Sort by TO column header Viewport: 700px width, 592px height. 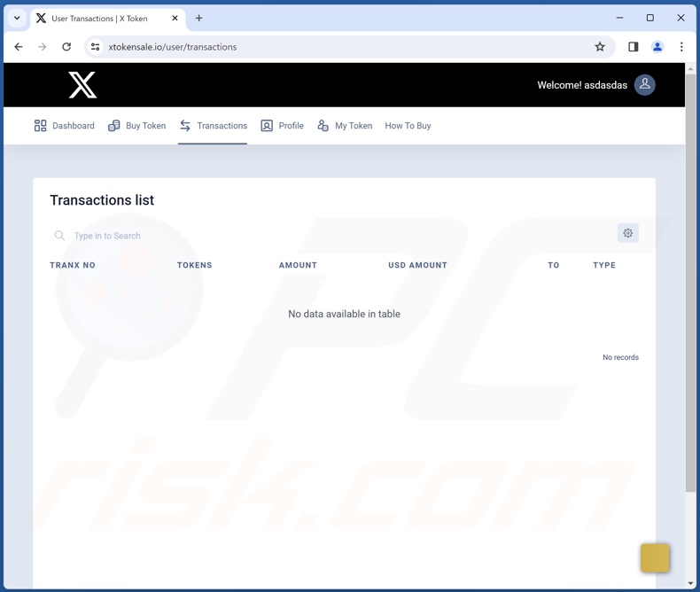pyautogui.click(x=554, y=265)
